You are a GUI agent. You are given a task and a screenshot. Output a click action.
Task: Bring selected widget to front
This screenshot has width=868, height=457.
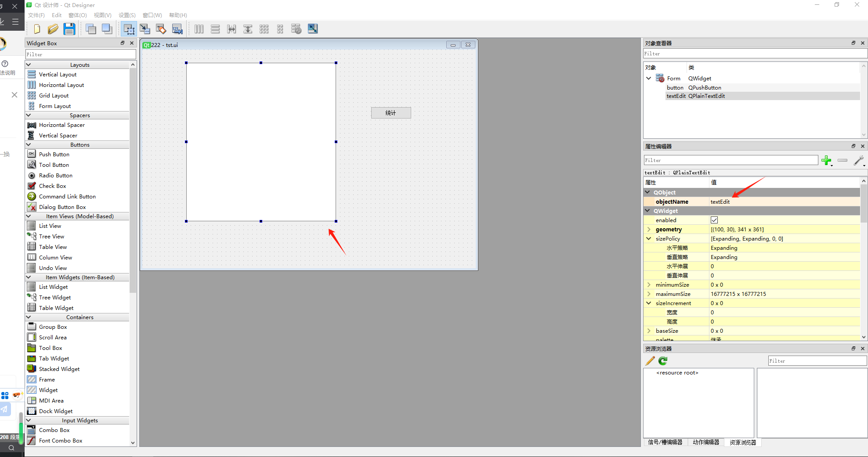tap(107, 29)
